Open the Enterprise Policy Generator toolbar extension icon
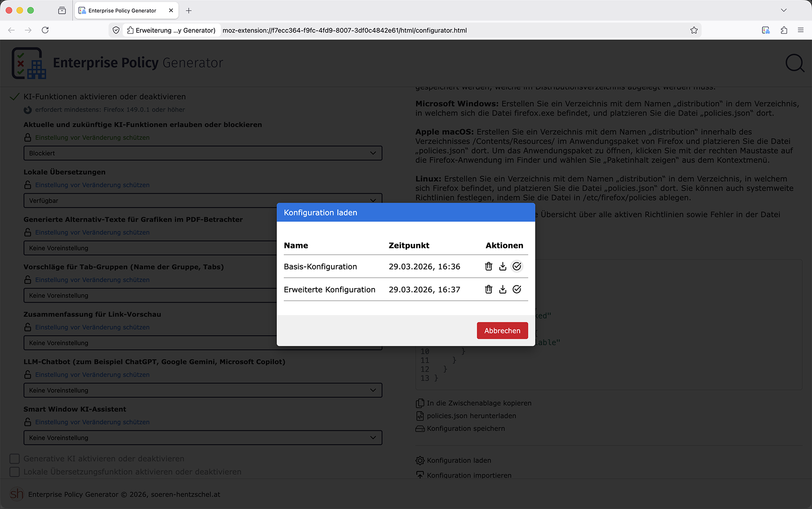The height and width of the screenshot is (509, 812). click(766, 30)
